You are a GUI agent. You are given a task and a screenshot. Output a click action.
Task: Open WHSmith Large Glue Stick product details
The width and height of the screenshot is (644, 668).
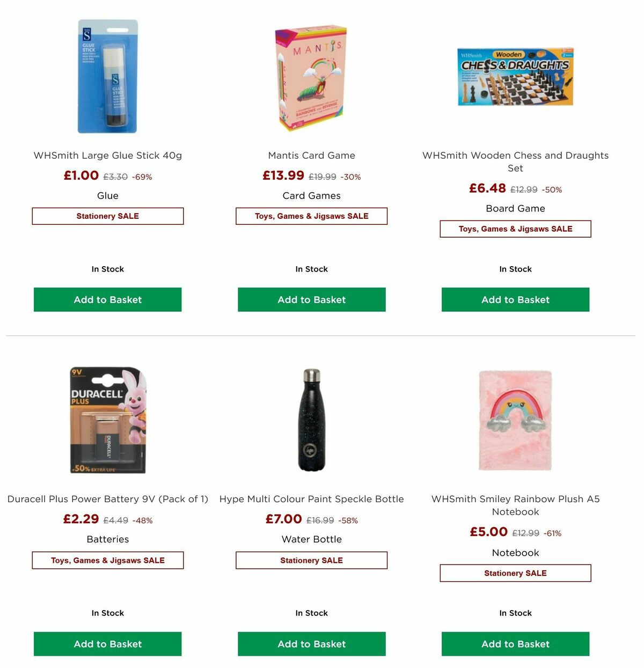[x=107, y=155]
